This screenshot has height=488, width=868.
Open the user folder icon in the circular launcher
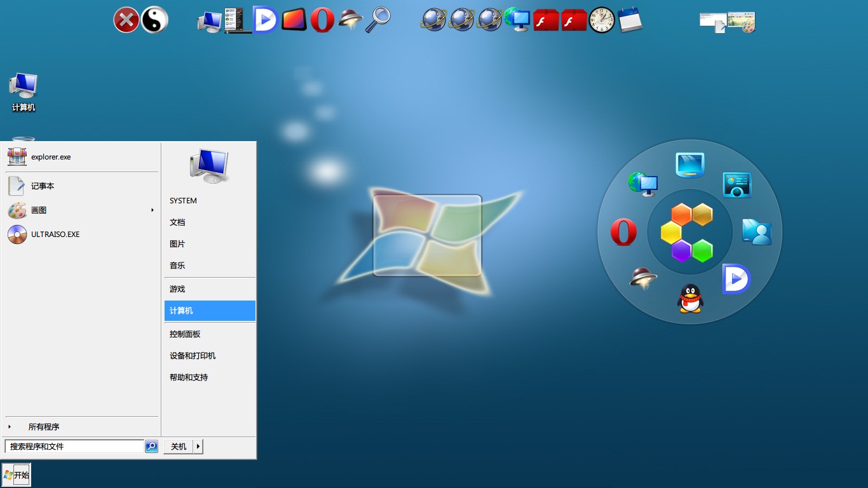pyautogui.click(x=756, y=232)
